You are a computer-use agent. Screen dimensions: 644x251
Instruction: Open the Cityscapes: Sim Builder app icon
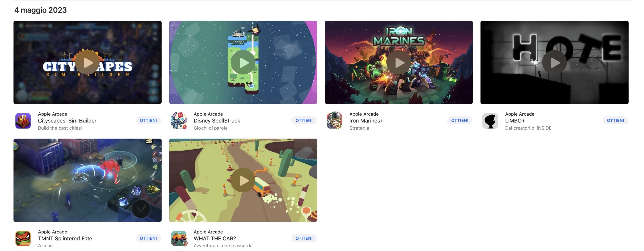coord(23,121)
